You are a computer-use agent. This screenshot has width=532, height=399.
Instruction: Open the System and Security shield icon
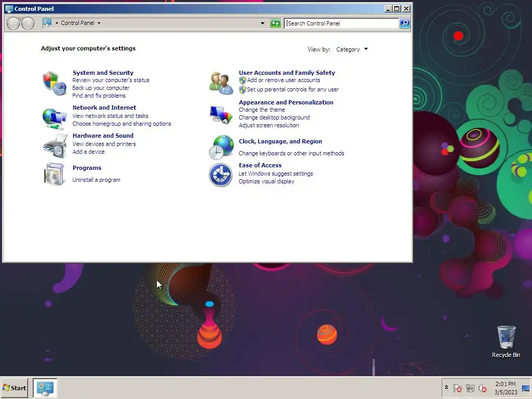tap(54, 84)
